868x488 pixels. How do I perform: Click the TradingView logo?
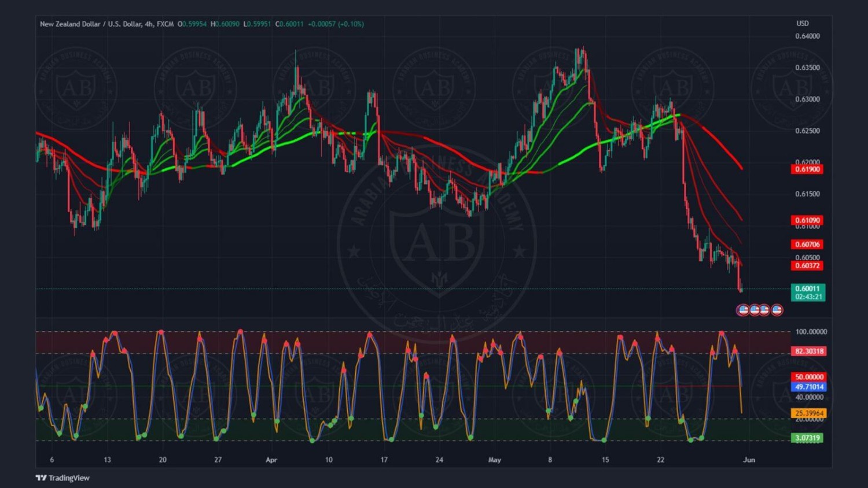coord(62,478)
